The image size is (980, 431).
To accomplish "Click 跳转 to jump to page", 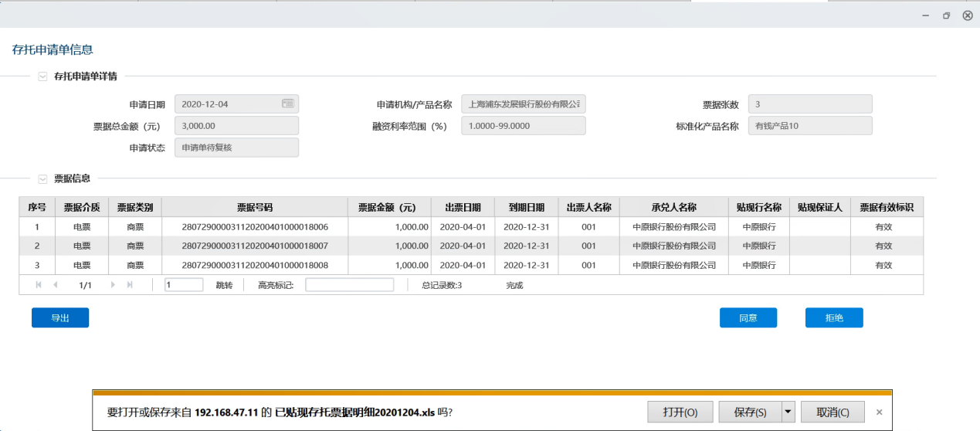I will click(x=224, y=285).
